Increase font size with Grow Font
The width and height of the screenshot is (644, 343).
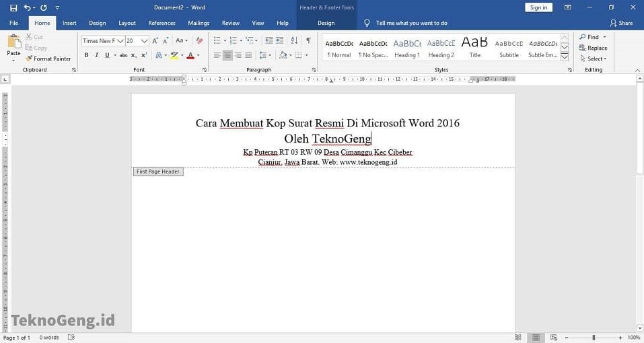click(x=155, y=40)
